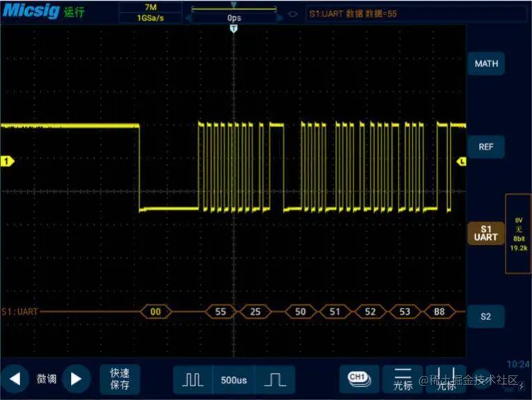
Task: Select the S1 UART decode button
Action: (486, 233)
